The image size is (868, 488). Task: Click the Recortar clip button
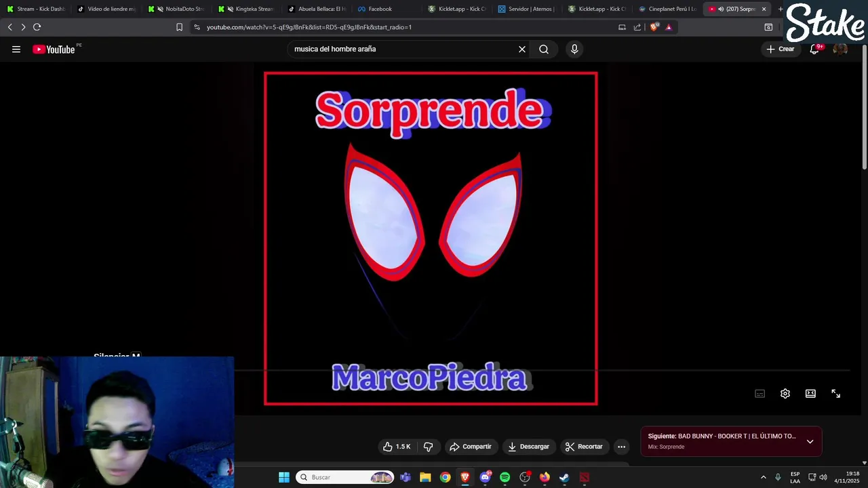[584, 447]
